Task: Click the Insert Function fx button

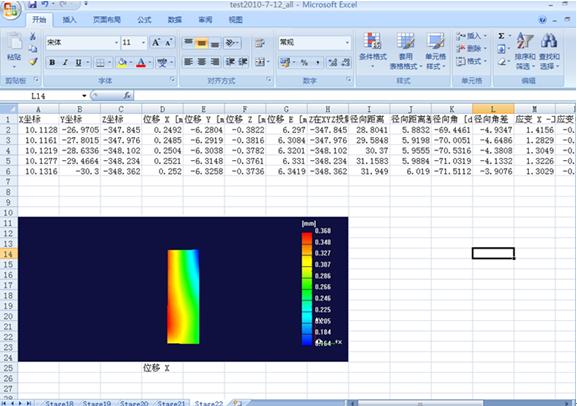Action: [x=127, y=96]
